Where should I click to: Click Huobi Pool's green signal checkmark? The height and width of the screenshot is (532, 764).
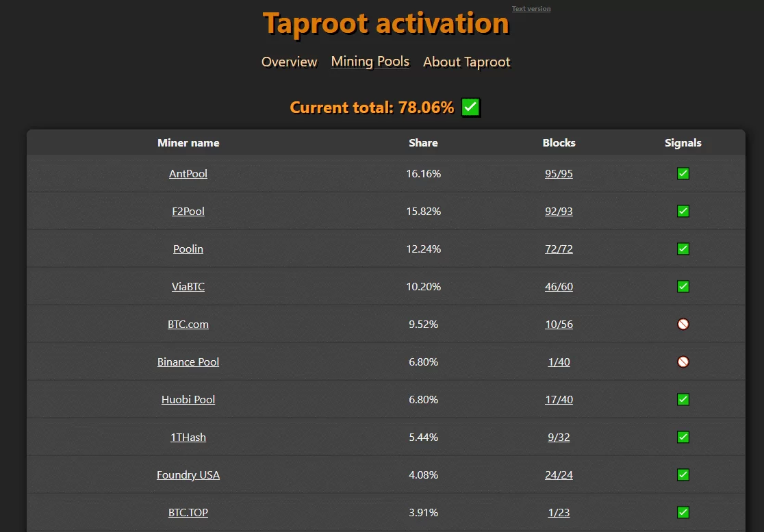click(x=683, y=400)
